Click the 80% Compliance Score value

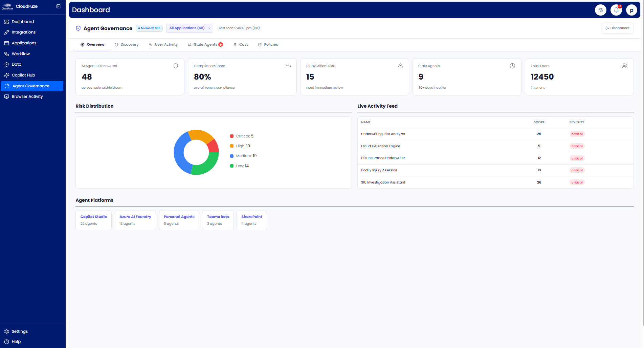click(x=202, y=77)
